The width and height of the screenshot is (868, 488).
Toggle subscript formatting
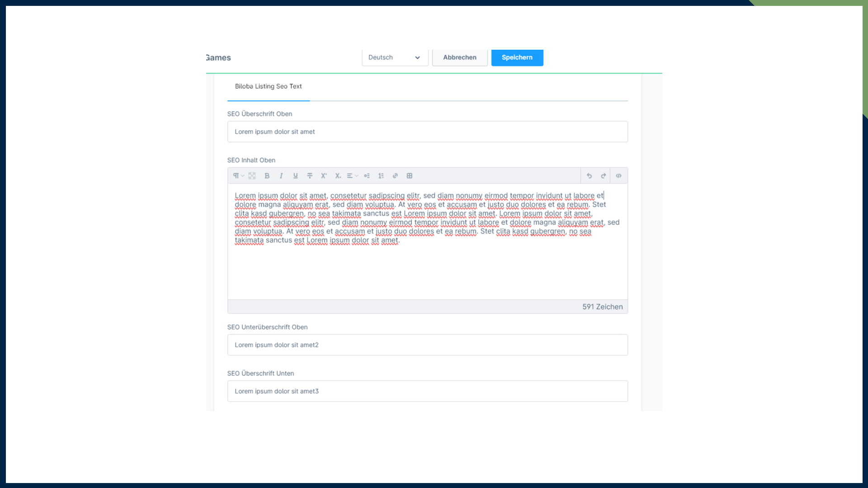338,176
